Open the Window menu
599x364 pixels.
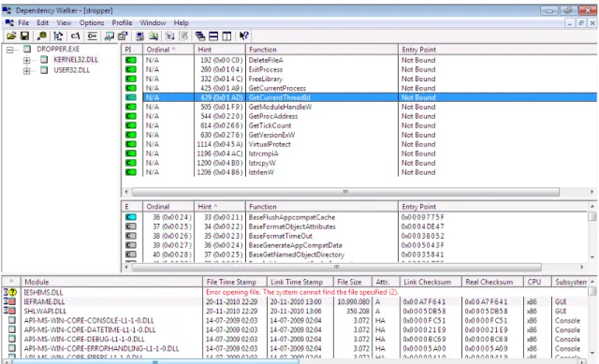point(153,22)
